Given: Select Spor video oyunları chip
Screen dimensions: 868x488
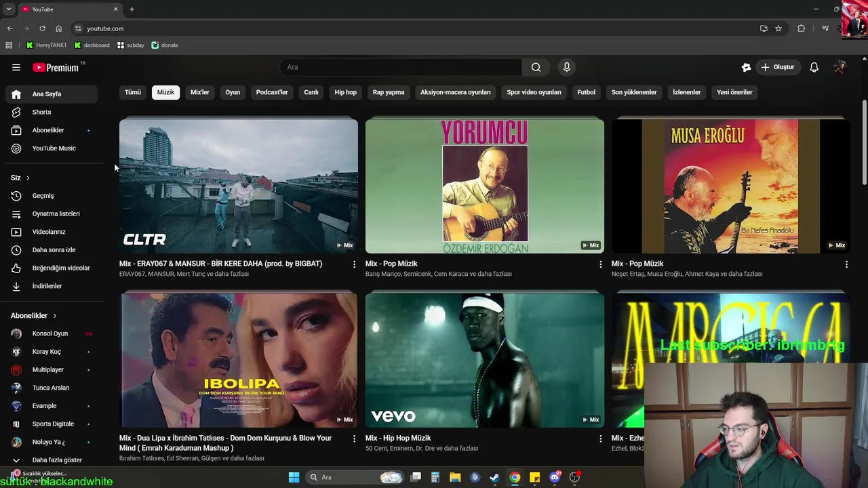Looking at the screenshot, I should coord(534,92).
